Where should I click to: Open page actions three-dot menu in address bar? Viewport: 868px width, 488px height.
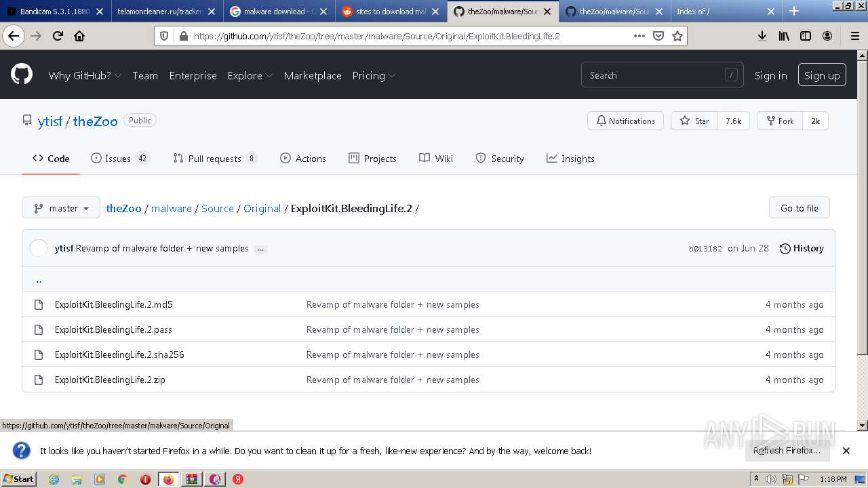coord(639,36)
